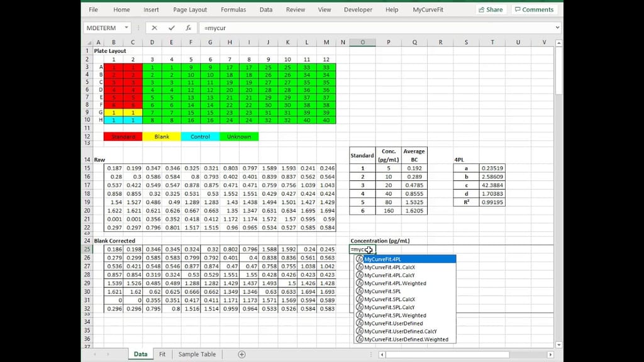The width and height of the screenshot is (644, 362).
Task: Click vertical scrollbar up arrow
Action: pyautogui.click(x=558, y=43)
